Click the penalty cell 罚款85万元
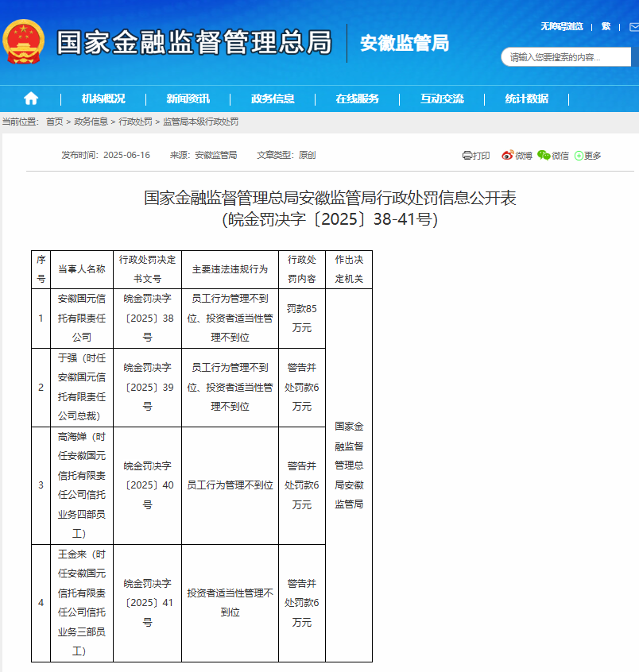This screenshot has height=672, width=639. [x=302, y=318]
